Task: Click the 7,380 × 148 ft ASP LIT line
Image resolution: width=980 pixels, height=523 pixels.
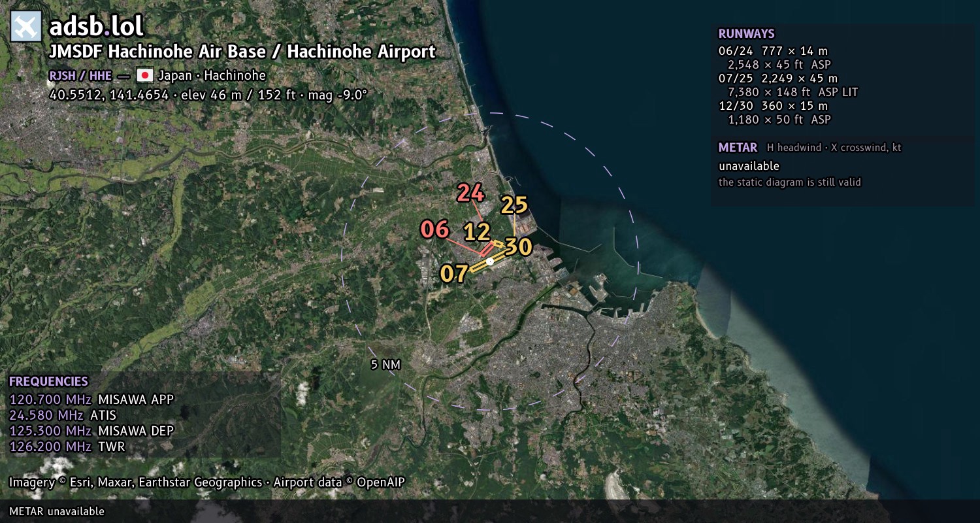Action: pos(792,92)
